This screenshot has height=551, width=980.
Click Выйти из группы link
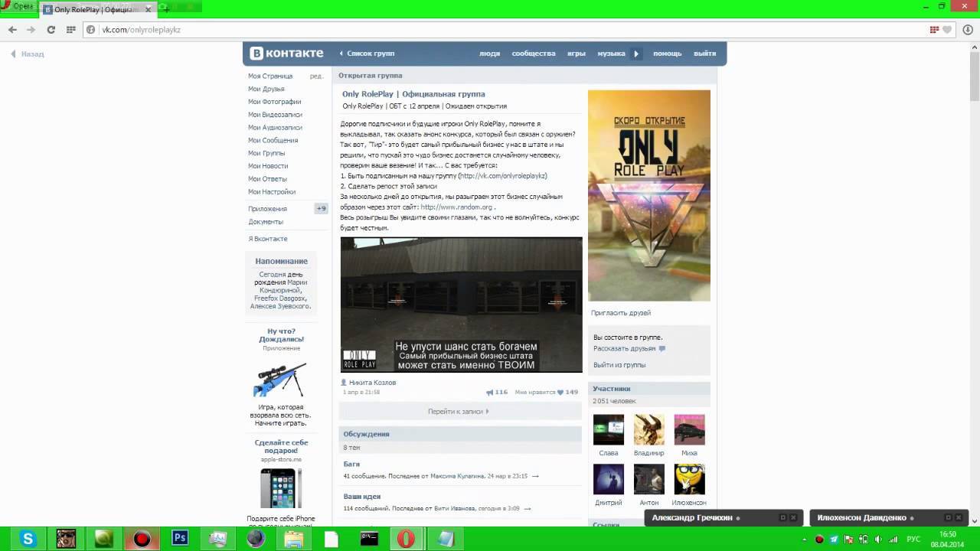[619, 365]
